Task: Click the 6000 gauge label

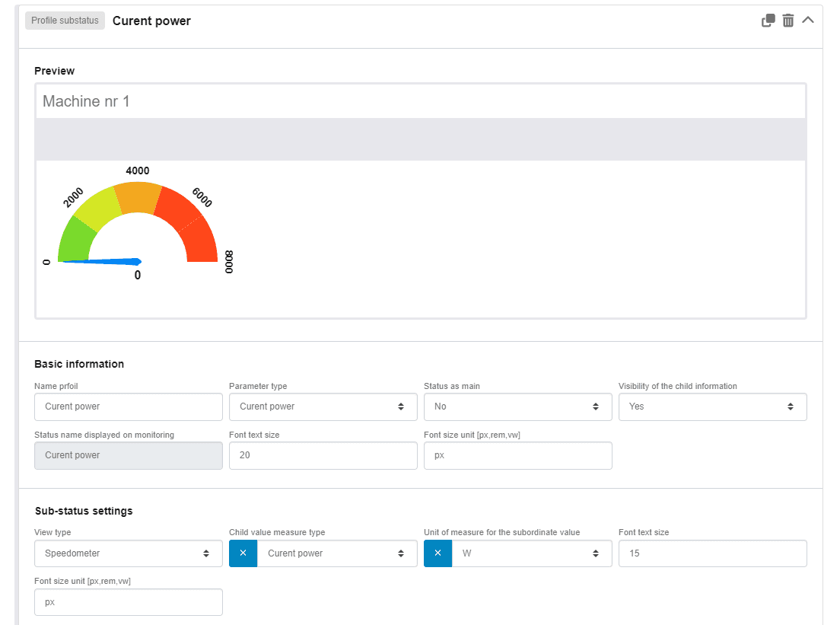Action: coord(202,197)
